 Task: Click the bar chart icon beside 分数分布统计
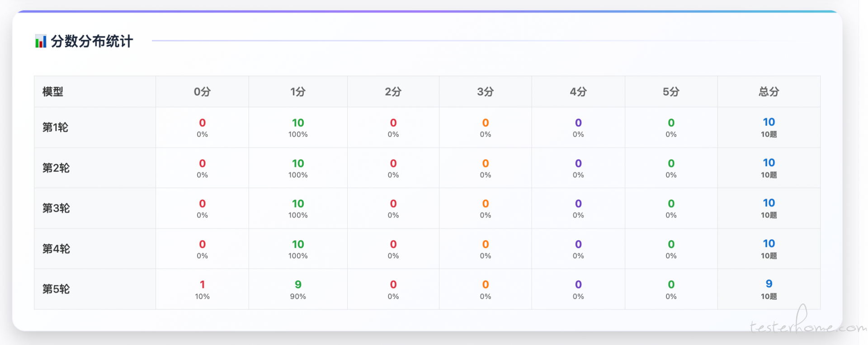click(x=41, y=42)
